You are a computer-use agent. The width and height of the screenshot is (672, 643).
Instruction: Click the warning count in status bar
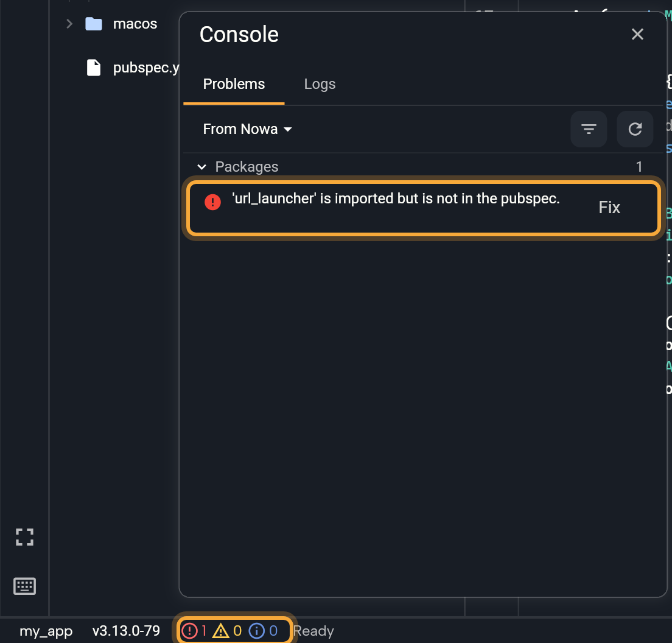tap(227, 631)
